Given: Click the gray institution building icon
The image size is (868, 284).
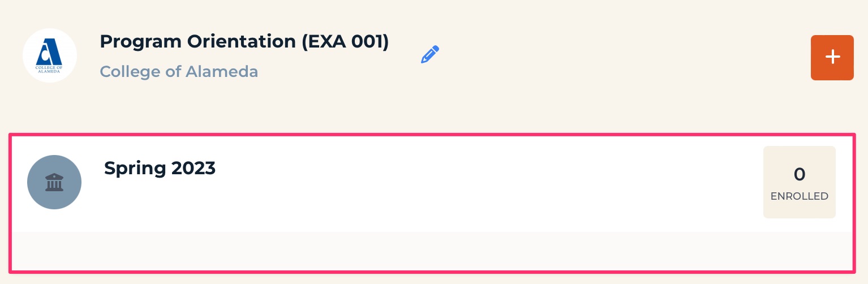Looking at the screenshot, I should (x=54, y=183).
